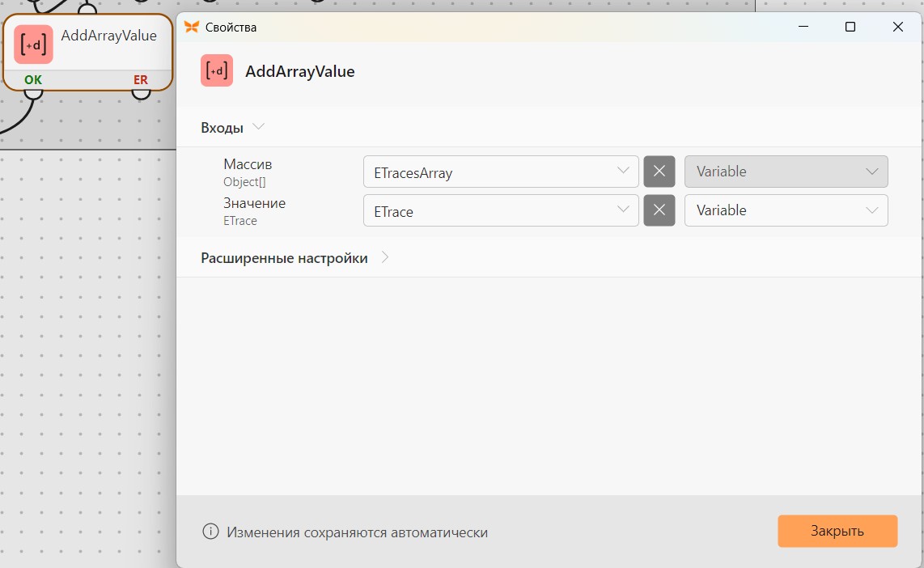Maximize the Свойства window
Viewport: 924px width, 568px height.
pos(850,27)
